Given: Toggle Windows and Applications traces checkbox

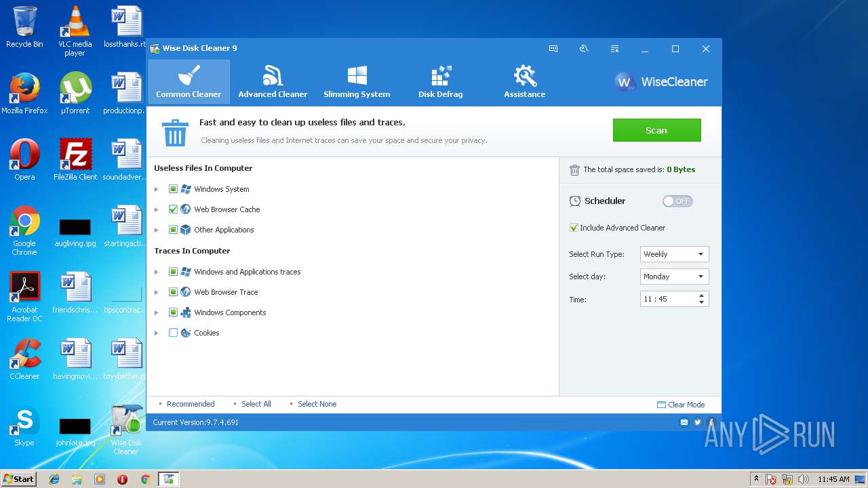Looking at the screenshot, I should tap(173, 272).
